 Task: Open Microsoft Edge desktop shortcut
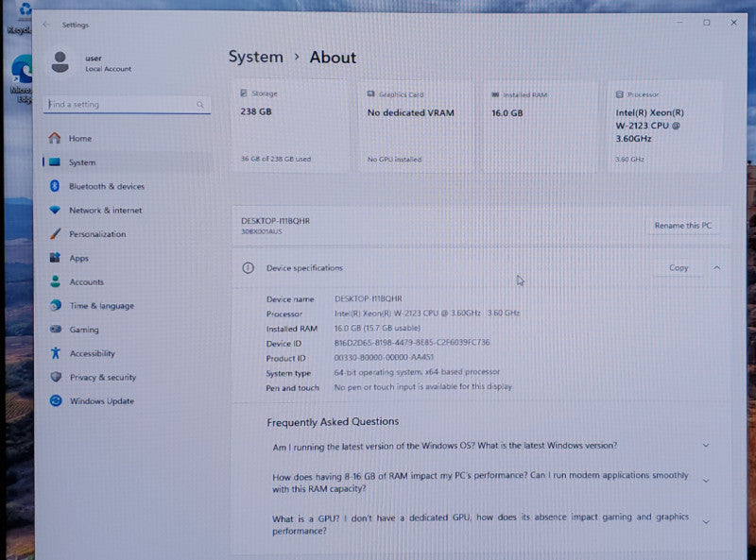coord(22,78)
